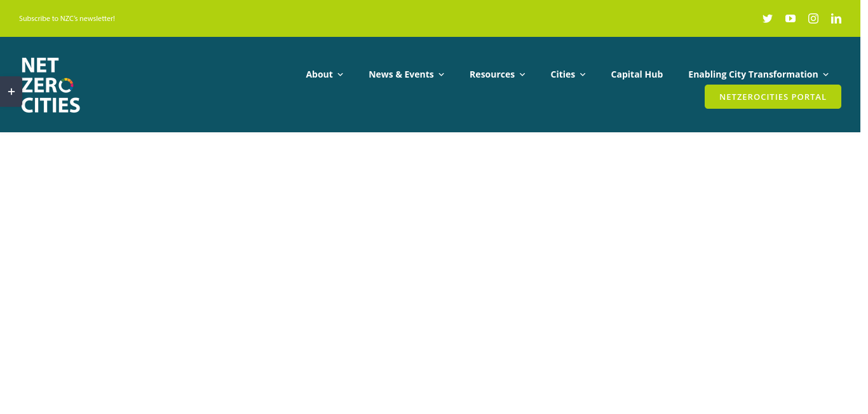Open NZC's LinkedIn page
Image resolution: width=868 pixels, height=414 pixels.
click(x=836, y=18)
